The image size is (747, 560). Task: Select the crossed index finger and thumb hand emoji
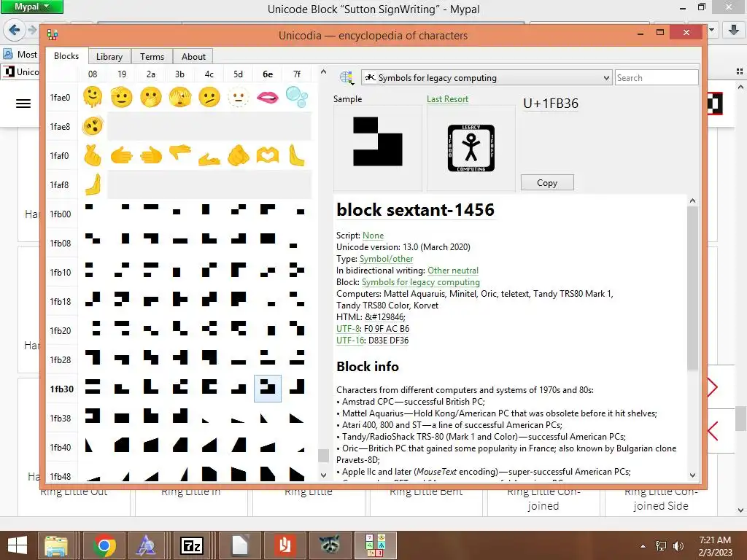[x=93, y=156]
